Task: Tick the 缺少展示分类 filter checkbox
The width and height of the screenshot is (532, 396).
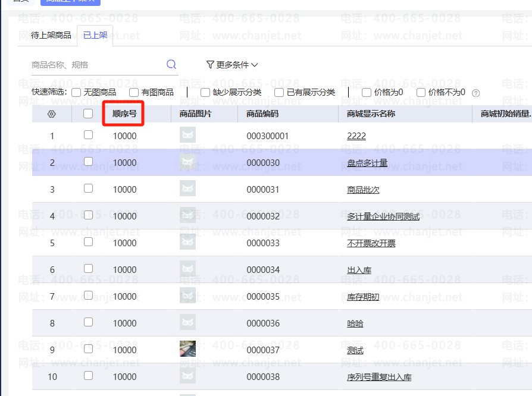Action: click(205, 92)
